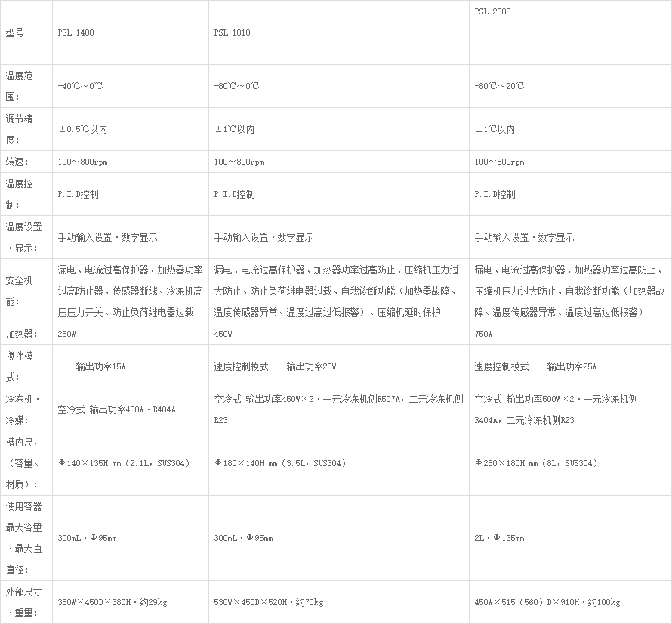672x624 pixels.
Task: Click the 加热器 row label
Action: tap(20, 334)
